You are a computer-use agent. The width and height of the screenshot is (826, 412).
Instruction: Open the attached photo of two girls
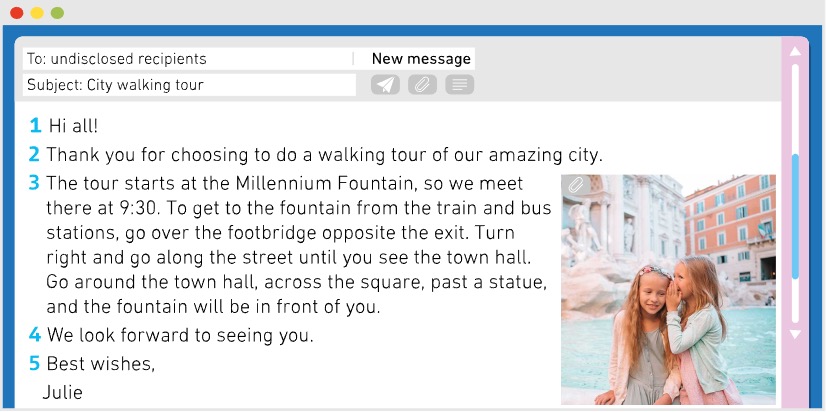click(668, 290)
